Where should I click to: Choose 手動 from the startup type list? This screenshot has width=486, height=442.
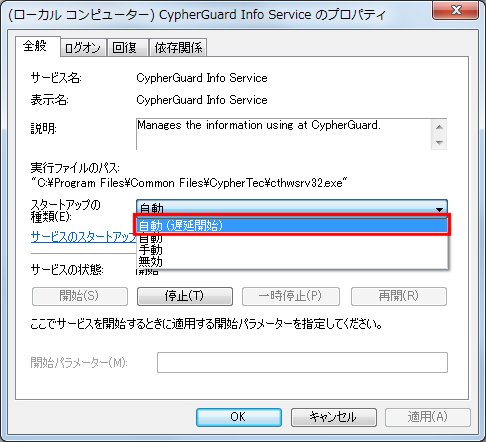[292, 249]
